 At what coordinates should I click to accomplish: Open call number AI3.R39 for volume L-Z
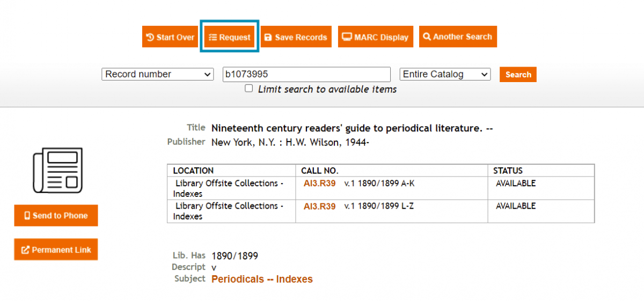click(319, 206)
